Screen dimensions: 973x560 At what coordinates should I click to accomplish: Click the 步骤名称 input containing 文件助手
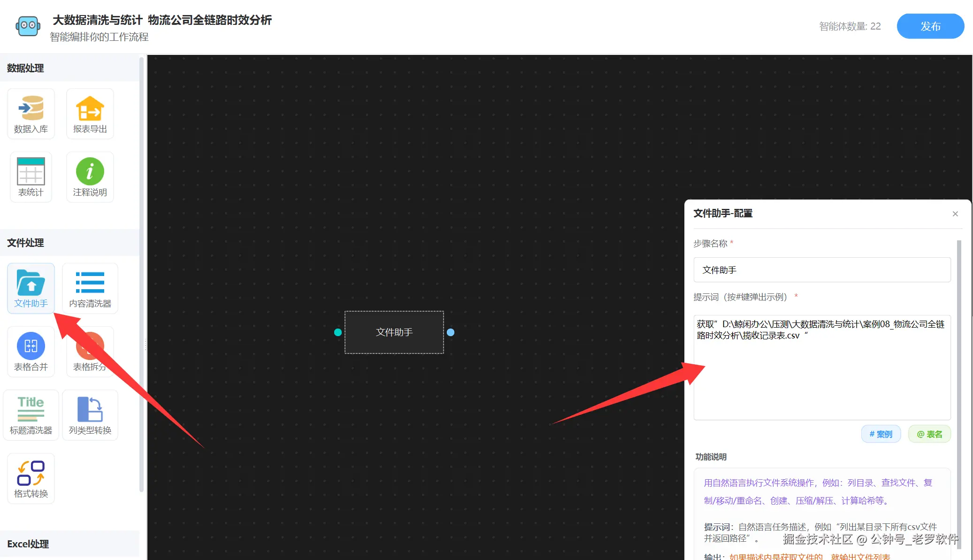coord(822,270)
